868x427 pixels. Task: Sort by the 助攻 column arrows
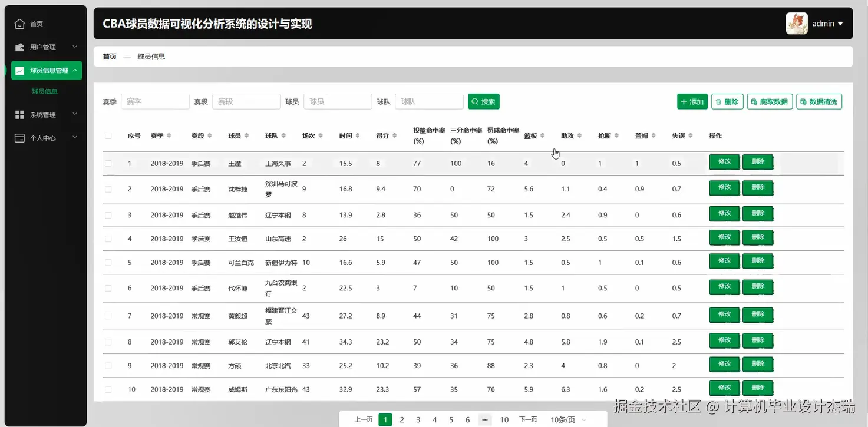(580, 135)
